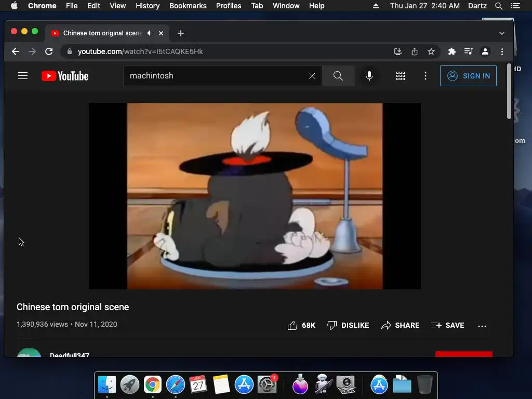Screen dimensions: 532x399
Task: Open more actions ellipsis under video
Action: tap(482, 326)
